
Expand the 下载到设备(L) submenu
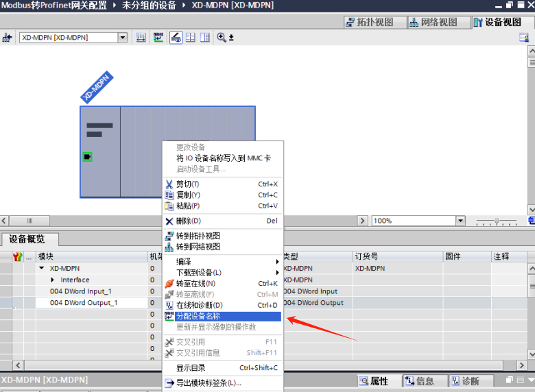223,273
